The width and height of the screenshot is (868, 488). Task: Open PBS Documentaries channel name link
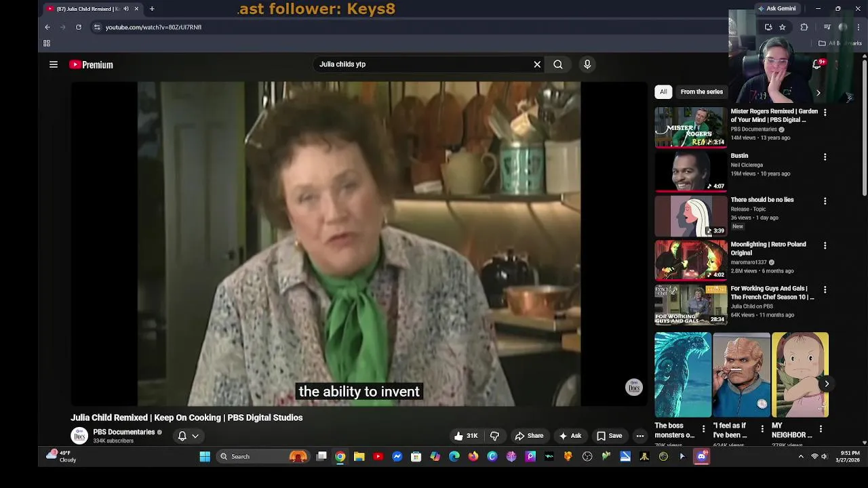124,432
